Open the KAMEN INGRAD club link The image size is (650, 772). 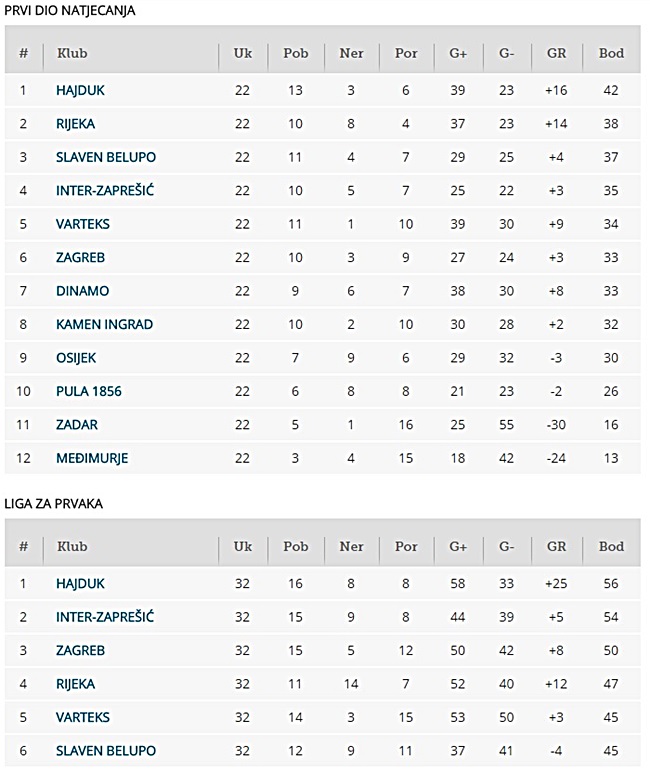point(104,324)
